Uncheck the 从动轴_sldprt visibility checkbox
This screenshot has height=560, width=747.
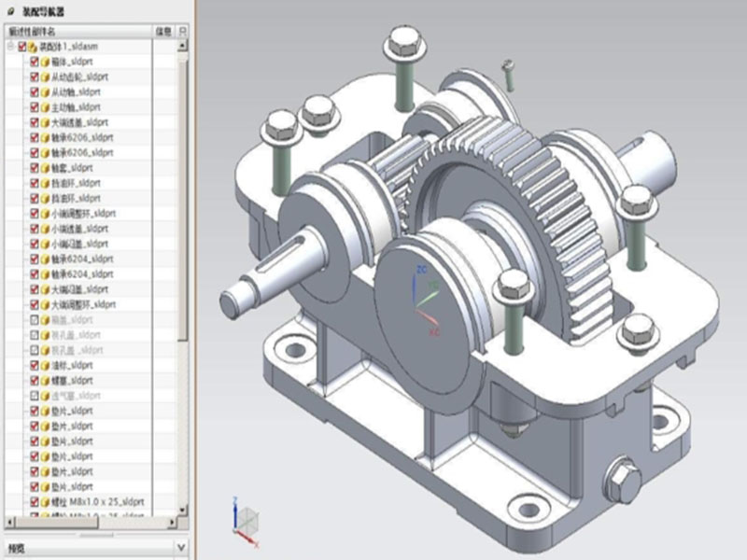point(35,91)
